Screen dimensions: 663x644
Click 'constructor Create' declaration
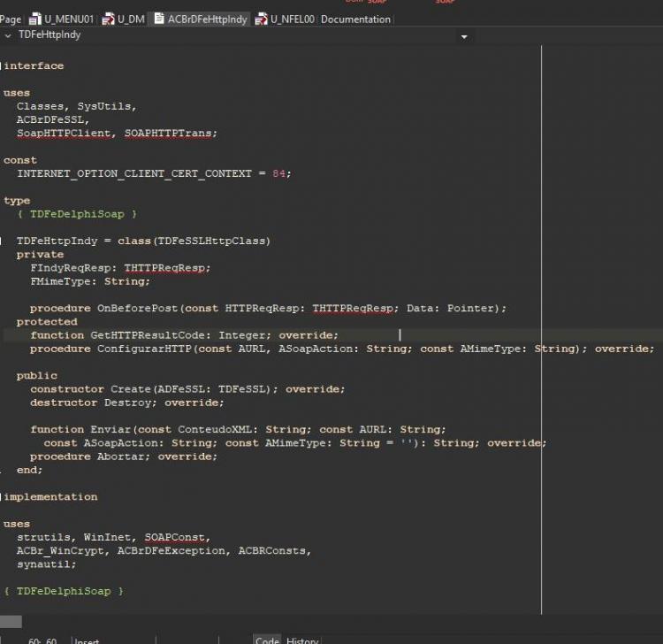pos(90,389)
